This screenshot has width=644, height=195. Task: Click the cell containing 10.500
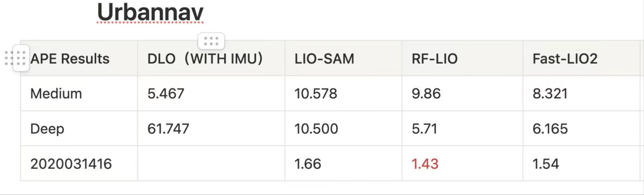tap(343, 128)
